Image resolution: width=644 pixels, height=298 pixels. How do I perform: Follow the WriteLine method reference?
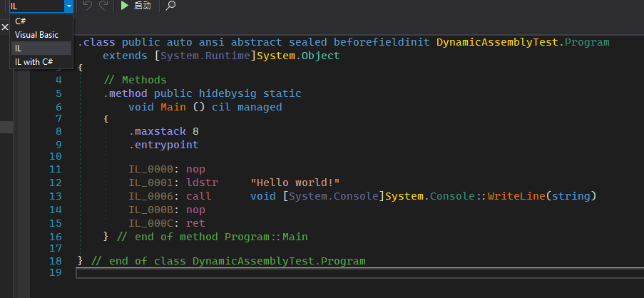coord(513,196)
